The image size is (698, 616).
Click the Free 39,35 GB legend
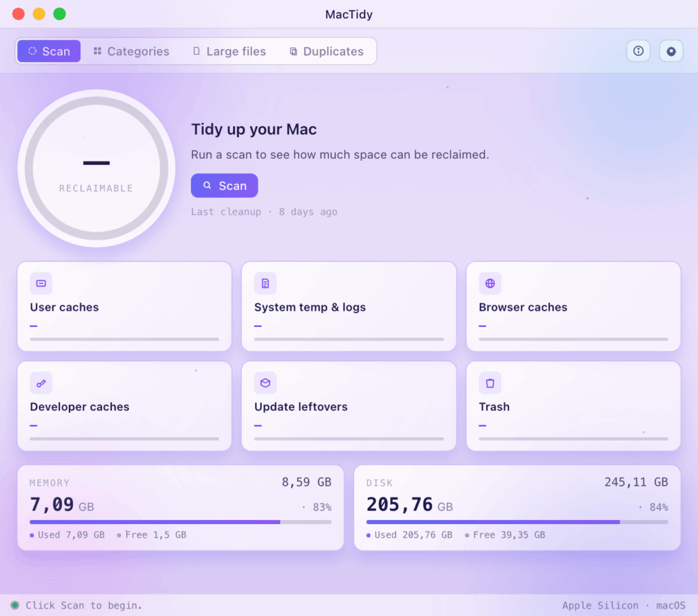coord(505,535)
